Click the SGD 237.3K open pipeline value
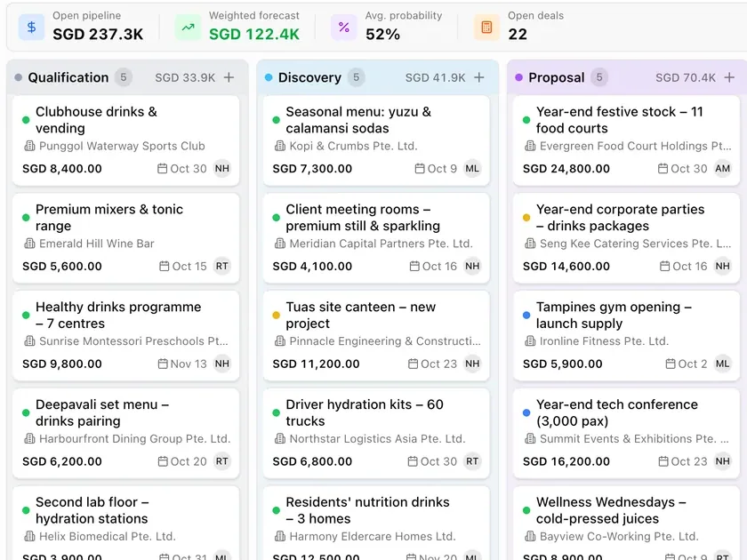Viewport: 747px width, 560px height. coord(98,35)
